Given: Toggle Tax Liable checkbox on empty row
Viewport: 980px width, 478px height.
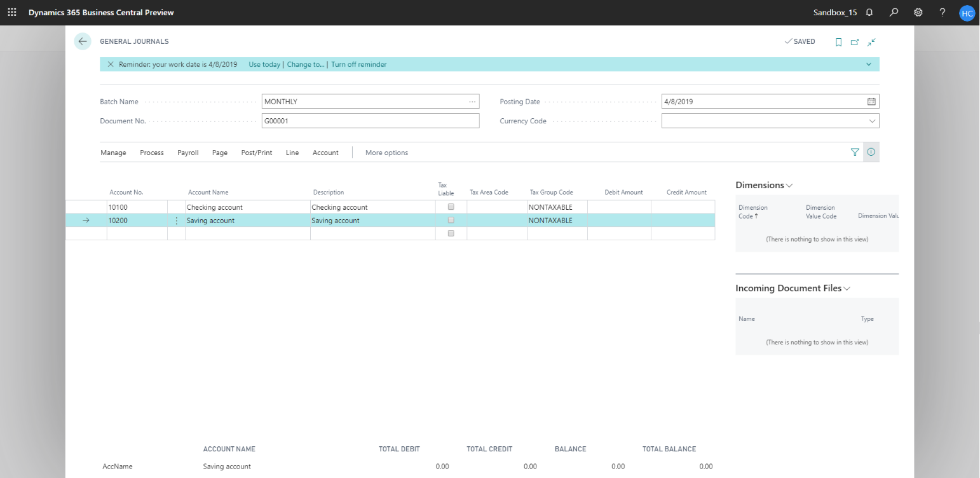Looking at the screenshot, I should pyautogui.click(x=451, y=233).
